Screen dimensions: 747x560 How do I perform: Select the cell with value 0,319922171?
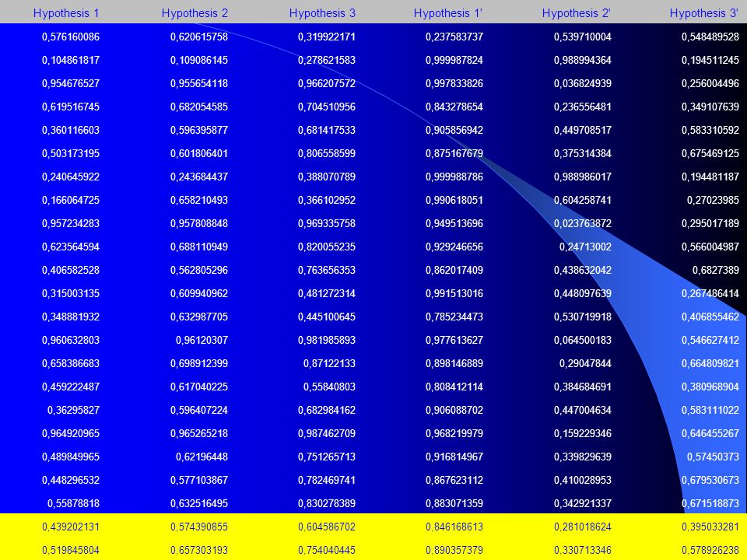[x=327, y=37]
